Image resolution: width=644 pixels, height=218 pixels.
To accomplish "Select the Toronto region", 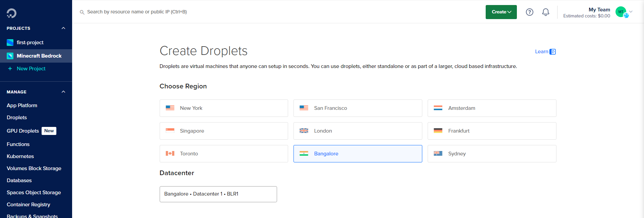I will pos(223,153).
